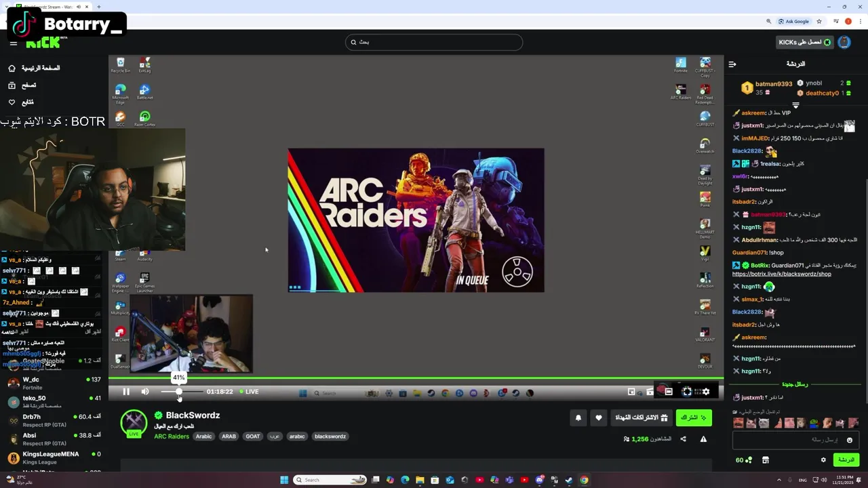Open KingsLeagueMENA channel in sidebar
The width and height of the screenshot is (868, 488).
[x=53, y=457]
